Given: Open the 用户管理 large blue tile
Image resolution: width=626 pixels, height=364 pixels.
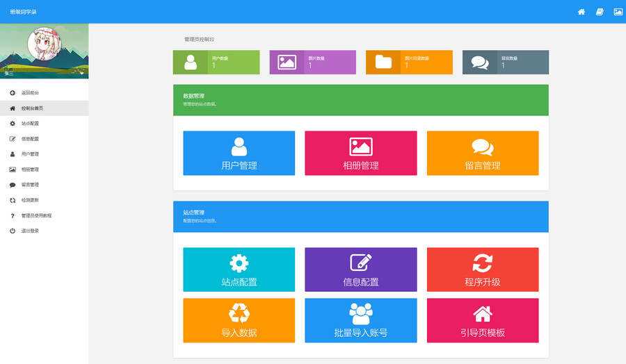Looking at the screenshot, I should pyautogui.click(x=239, y=153).
